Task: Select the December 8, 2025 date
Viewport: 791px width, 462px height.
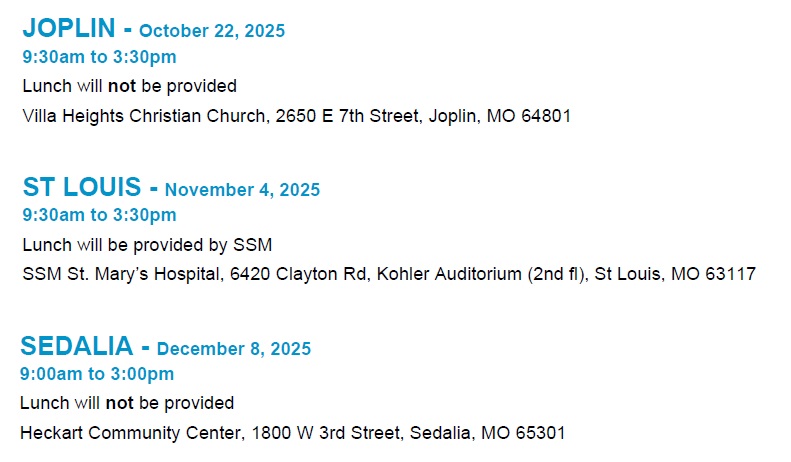Action: pos(234,349)
